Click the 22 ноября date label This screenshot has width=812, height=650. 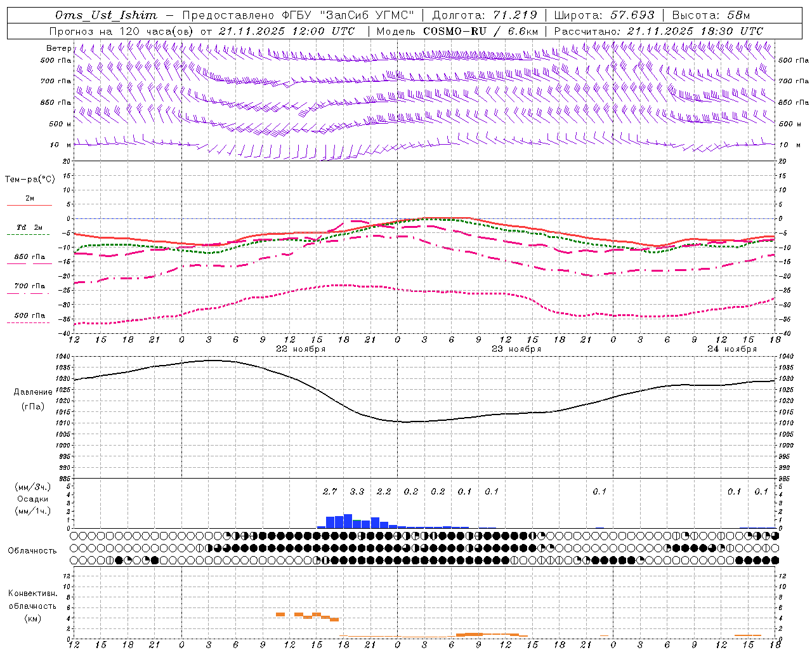(300, 349)
